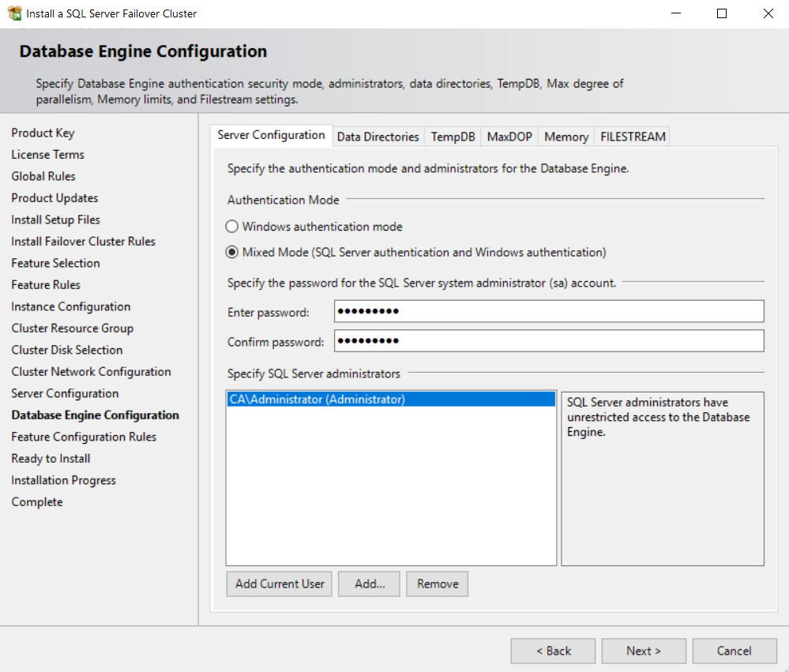Image resolution: width=789 pixels, height=672 pixels.
Task: Click Install Setup Files step
Action: (x=55, y=220)
